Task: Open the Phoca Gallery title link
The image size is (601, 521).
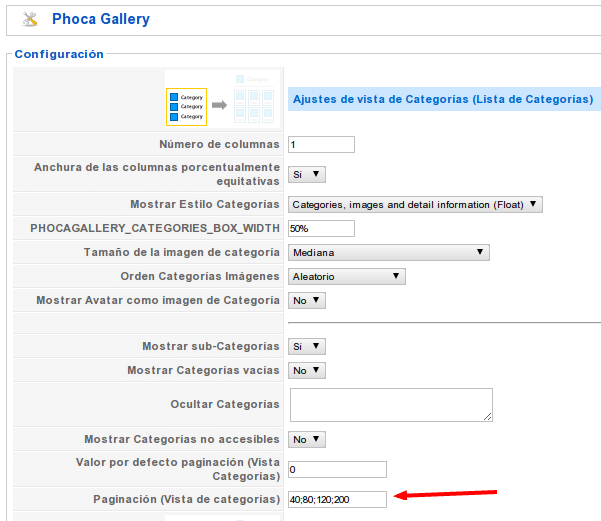Action: click(101, 19)
